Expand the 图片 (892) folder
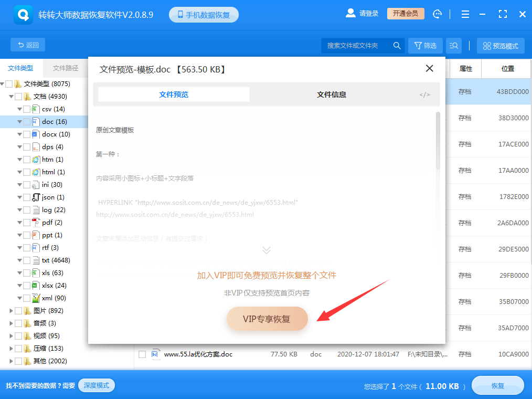This screenshot has width=532, height=399. tap(11, 310)
